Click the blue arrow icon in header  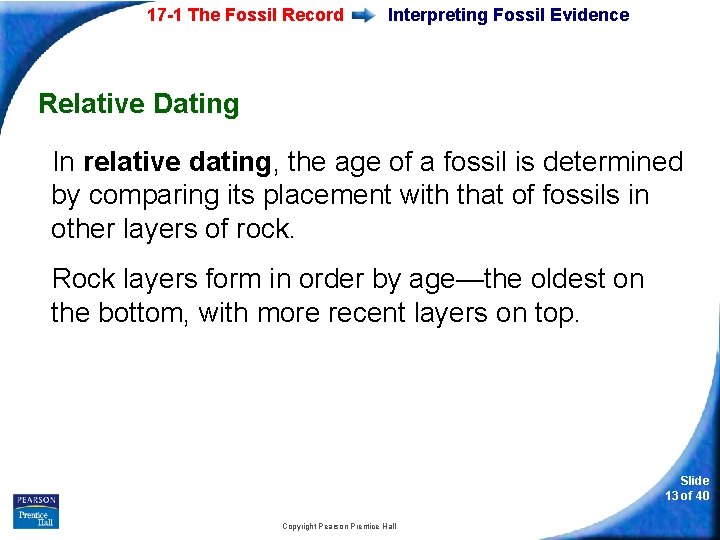click(364, 16)
